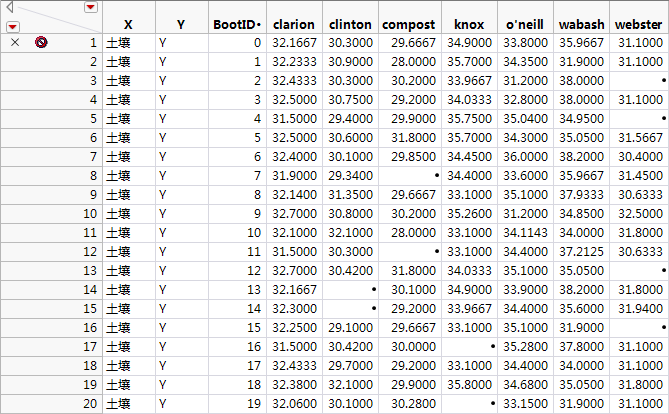Screen dimensions: 669x414
Task: Click webster cell 31.9400
Action: 640,309
